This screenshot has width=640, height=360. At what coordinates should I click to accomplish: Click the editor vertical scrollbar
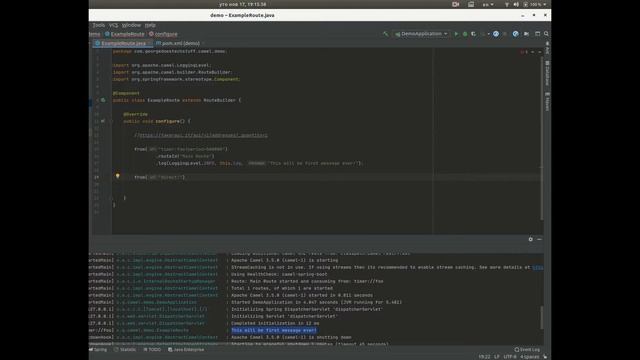tap(542, 139)
